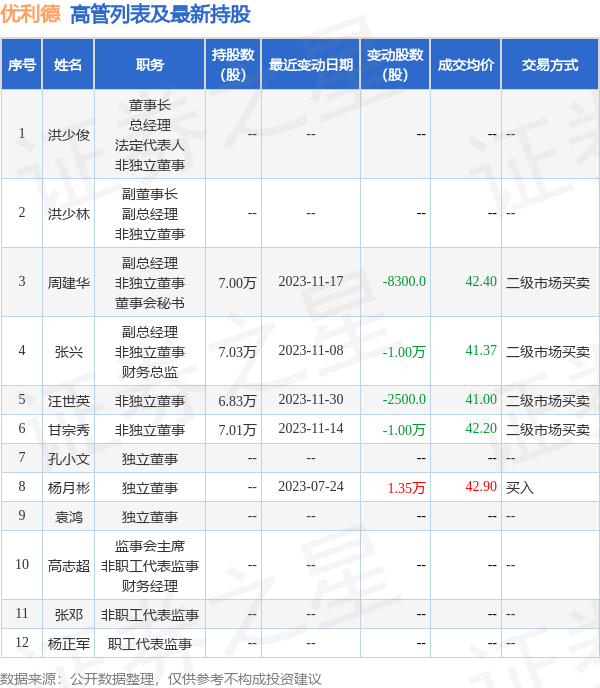Select the 变动股数(股) column header

coord(395,64)
